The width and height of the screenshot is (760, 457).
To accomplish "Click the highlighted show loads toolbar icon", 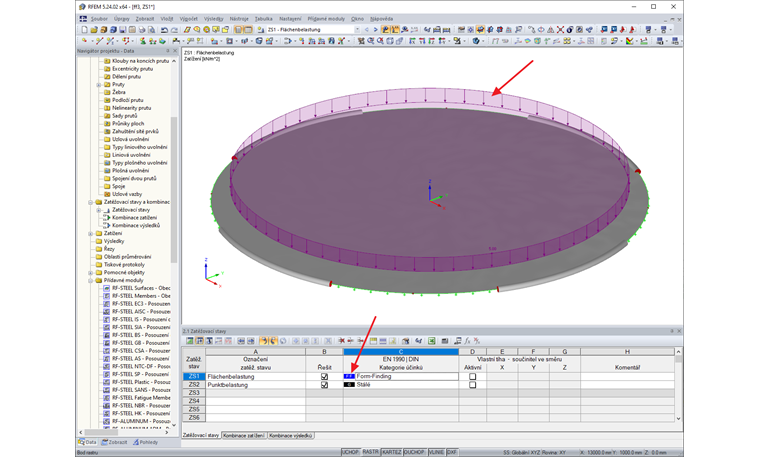I will [385, 30].
